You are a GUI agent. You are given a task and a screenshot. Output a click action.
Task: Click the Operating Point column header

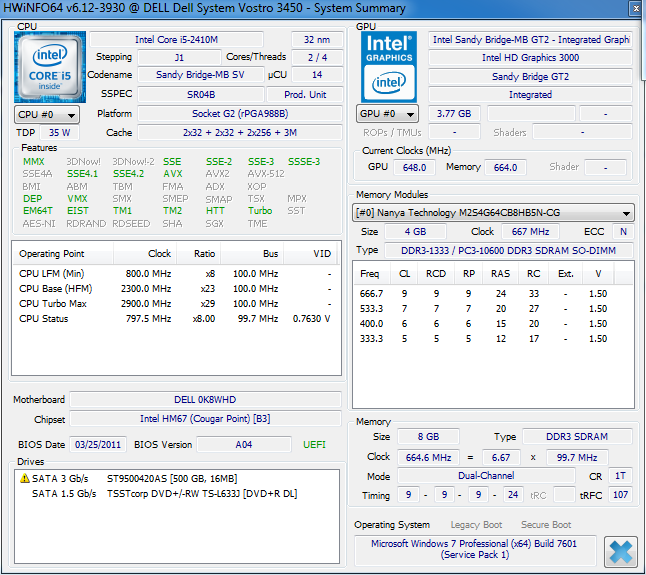point(63,254)
